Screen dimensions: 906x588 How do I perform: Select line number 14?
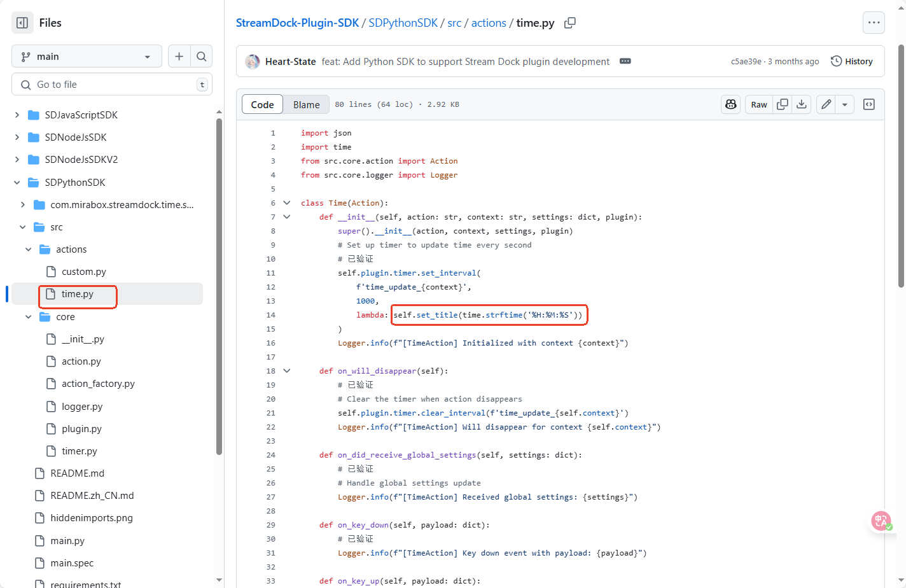point(271,315)
